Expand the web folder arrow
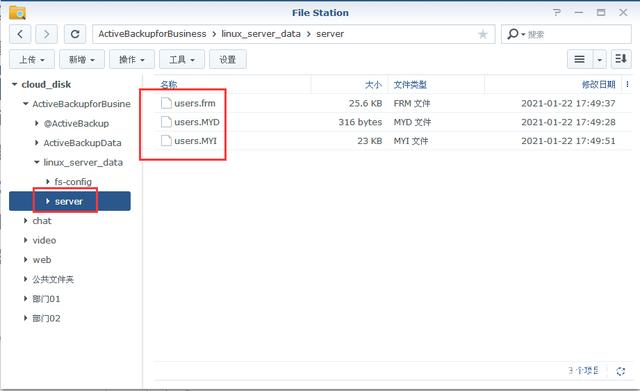 click(26, 260)
